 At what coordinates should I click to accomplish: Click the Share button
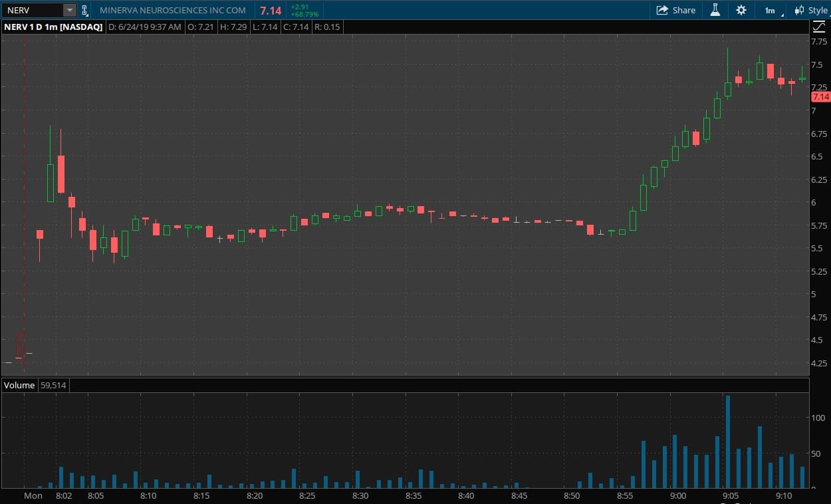[x=675, y=10]
